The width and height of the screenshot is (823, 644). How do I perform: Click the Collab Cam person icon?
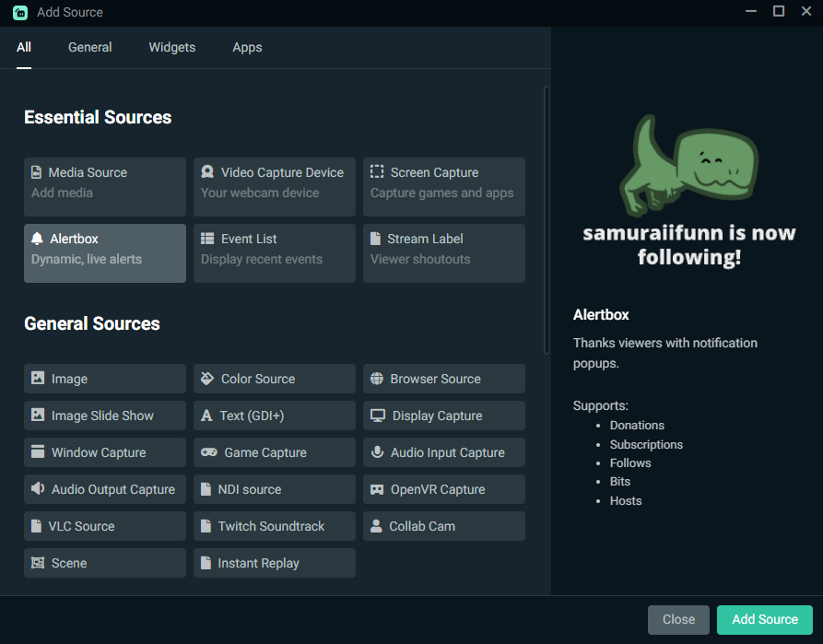376,525
